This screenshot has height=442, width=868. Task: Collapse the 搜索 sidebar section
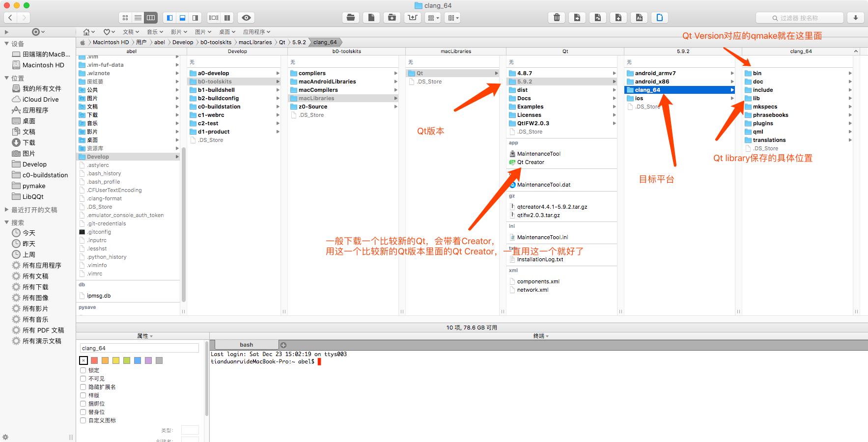tap(6, 222)
